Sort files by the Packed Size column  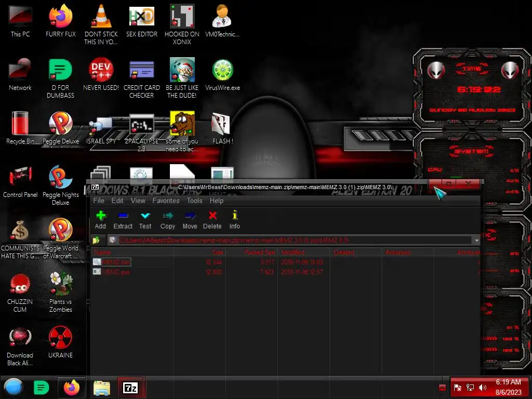(252, 252)
